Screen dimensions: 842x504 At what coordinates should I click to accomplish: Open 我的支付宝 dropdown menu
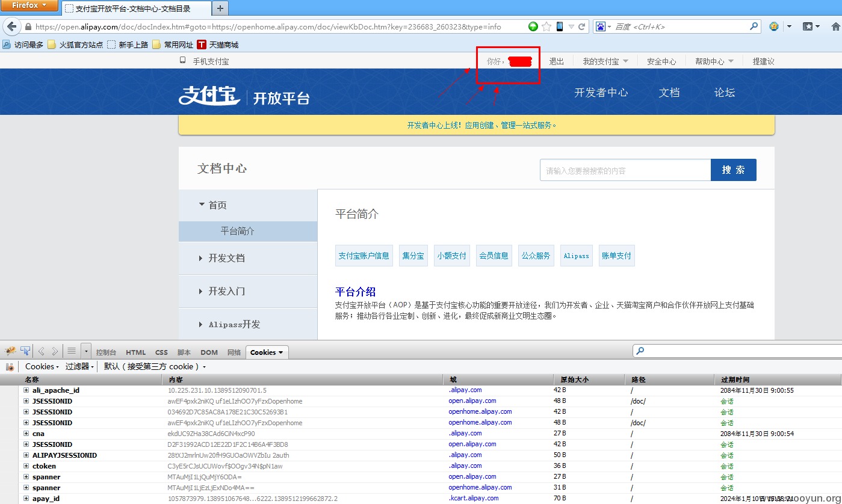(605, 61)
